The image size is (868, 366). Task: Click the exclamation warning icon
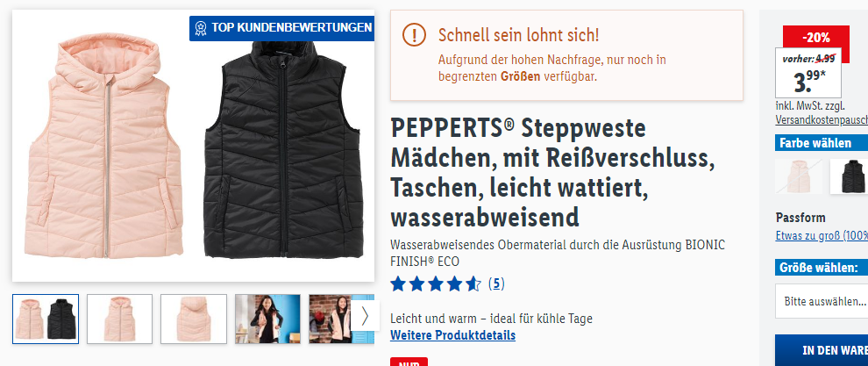pos(414,35)
